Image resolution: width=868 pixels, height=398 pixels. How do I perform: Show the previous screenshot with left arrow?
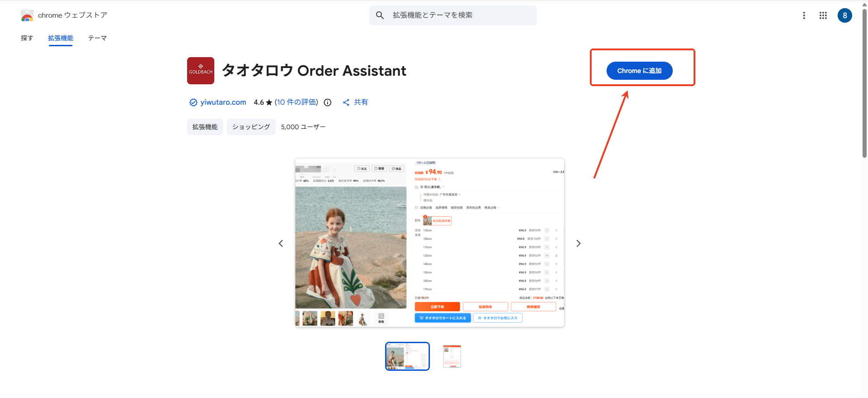[x=281, y=243]
